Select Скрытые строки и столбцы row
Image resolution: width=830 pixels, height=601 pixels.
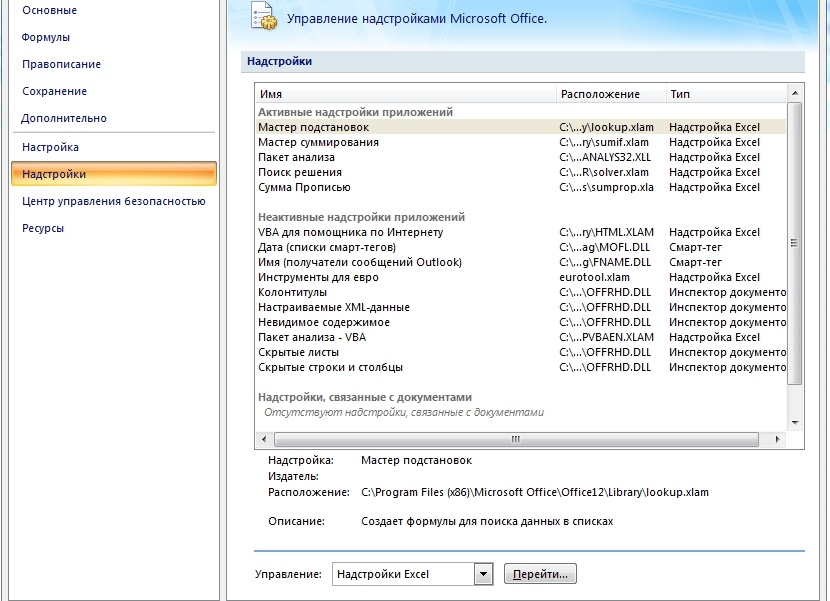(x=521, y=367)
